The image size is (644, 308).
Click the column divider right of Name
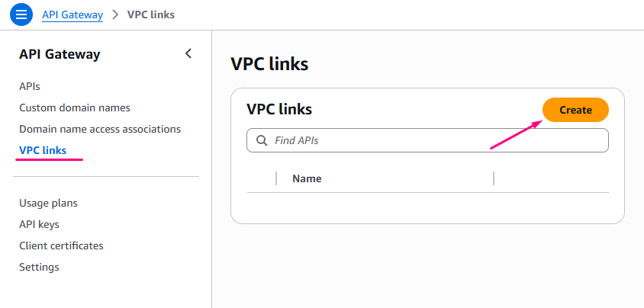[494, 178]
